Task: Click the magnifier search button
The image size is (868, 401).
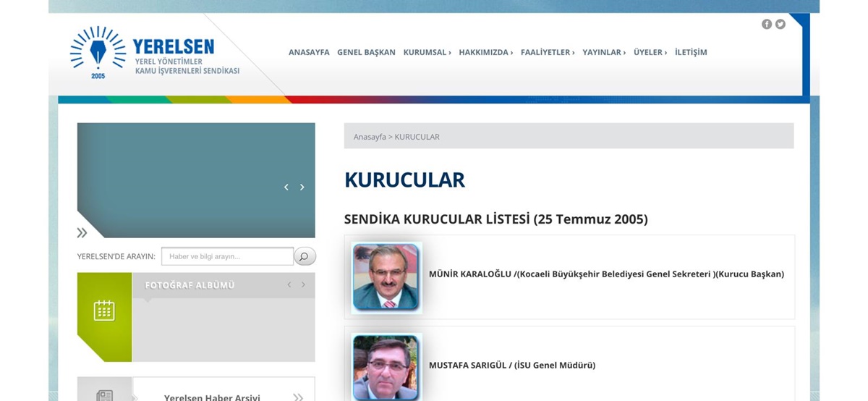Action: click(x=305, y=256)
